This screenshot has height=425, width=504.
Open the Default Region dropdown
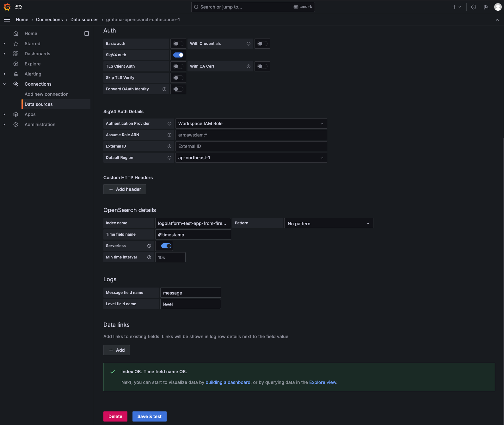click(x=251, y=158)
